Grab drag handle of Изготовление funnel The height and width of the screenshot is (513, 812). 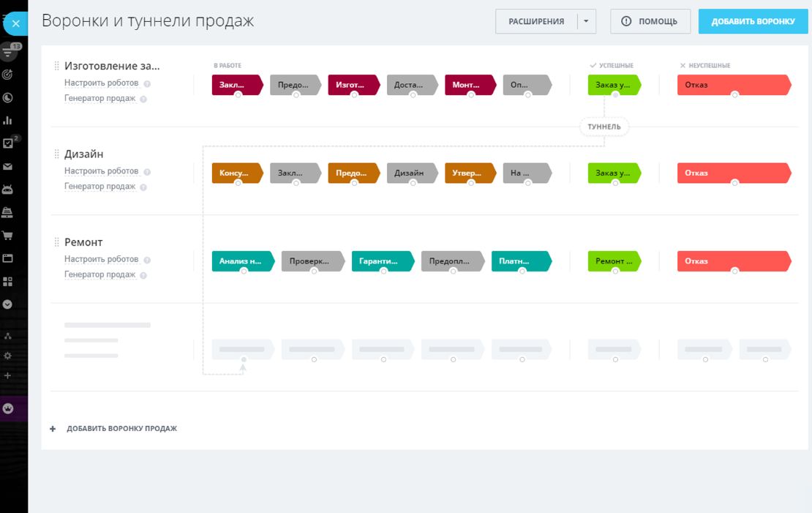[57, 66]
